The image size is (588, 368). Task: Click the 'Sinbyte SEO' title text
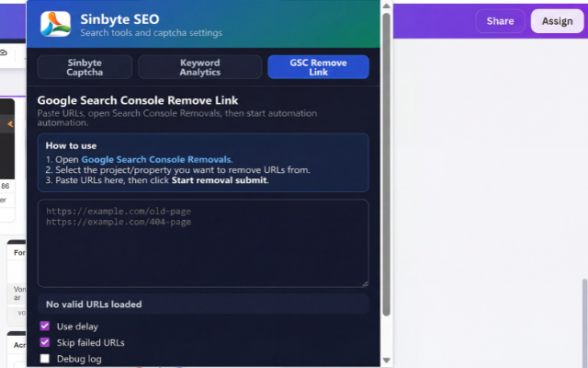coord(119,19)
